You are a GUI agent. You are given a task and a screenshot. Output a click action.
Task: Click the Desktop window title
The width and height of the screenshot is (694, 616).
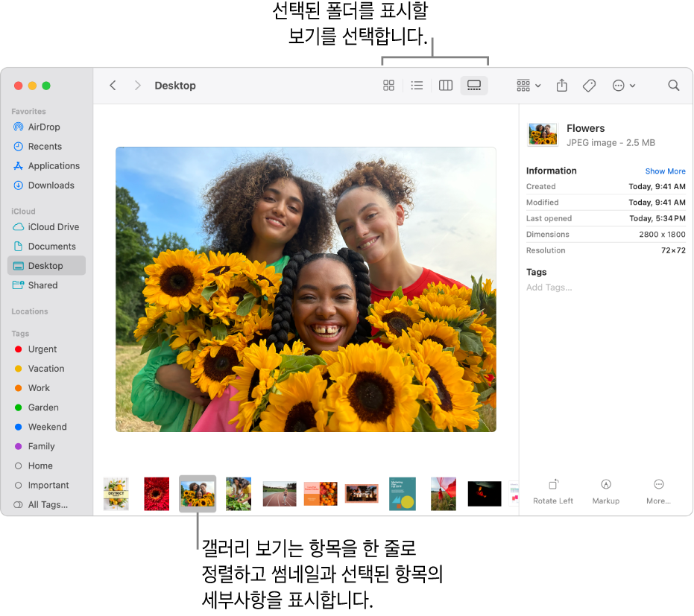pyautogui.click(x=175, y=86)
